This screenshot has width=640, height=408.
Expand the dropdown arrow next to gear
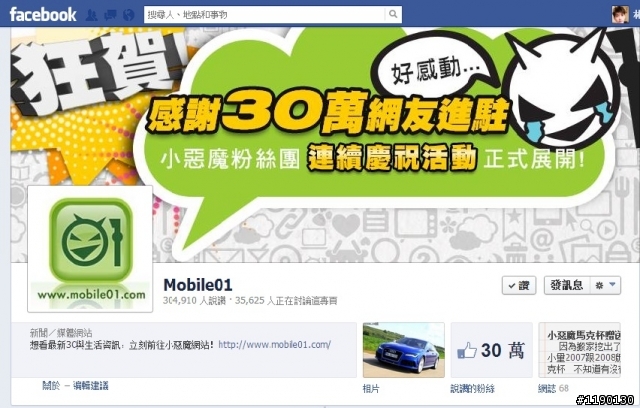pos(613,285)
